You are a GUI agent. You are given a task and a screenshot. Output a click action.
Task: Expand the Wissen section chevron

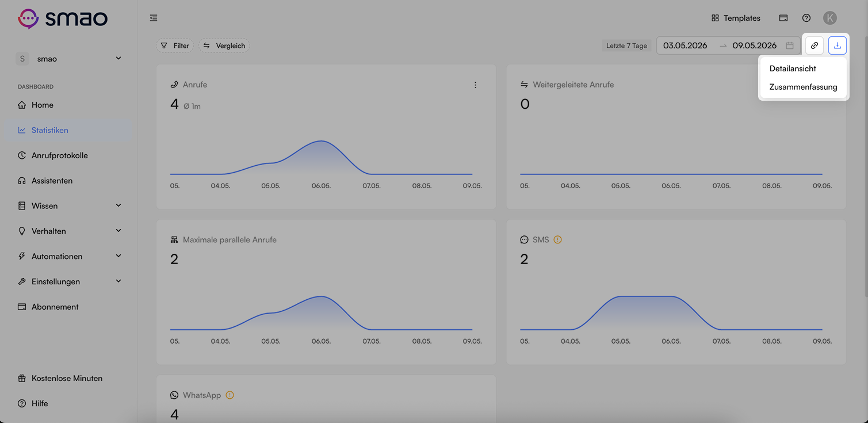point(118,206)
